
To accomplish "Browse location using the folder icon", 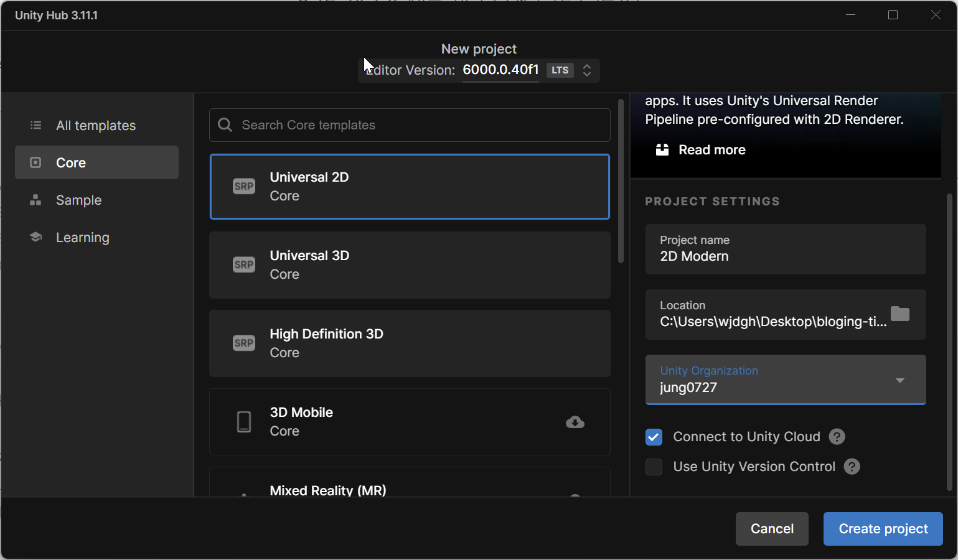I will tap(900, 314).
